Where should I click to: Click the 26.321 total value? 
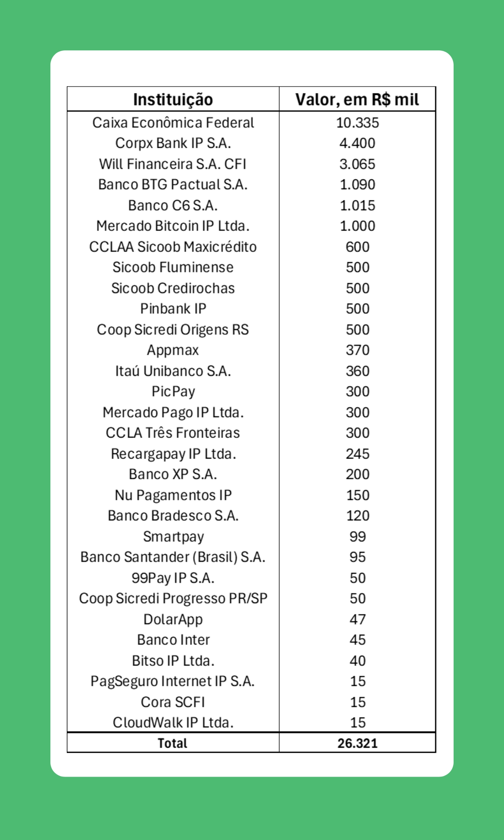[x=357, y=743]
